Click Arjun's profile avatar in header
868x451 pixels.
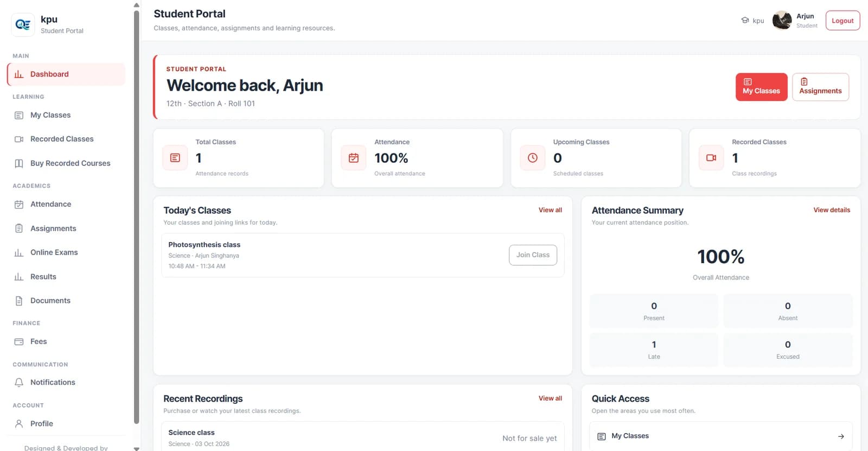(x=782, y=21)
